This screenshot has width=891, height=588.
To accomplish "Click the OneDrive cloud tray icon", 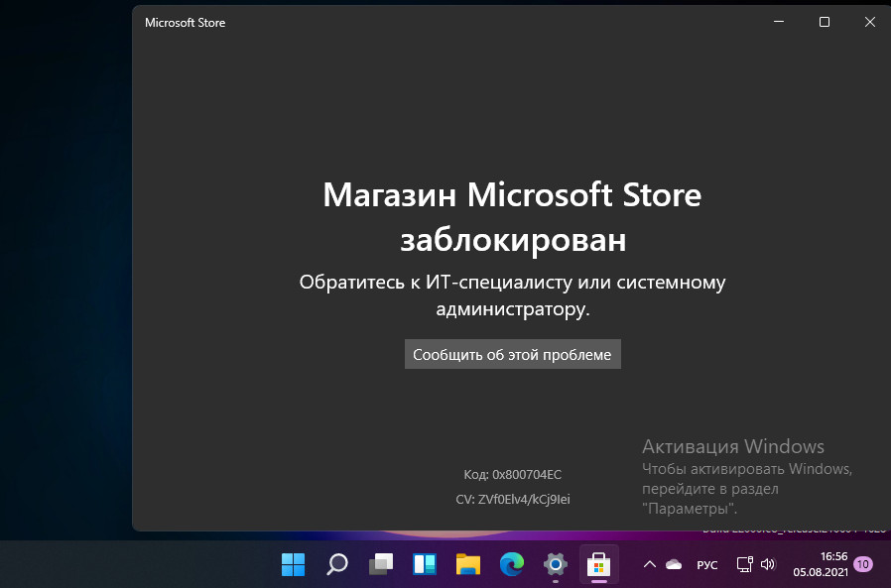I will [674, 564].
